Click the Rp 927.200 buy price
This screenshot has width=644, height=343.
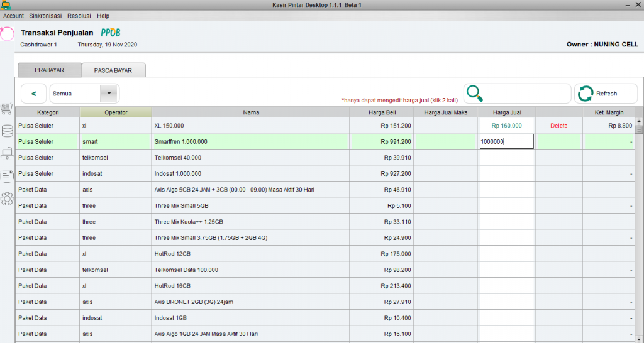(396, 173)
